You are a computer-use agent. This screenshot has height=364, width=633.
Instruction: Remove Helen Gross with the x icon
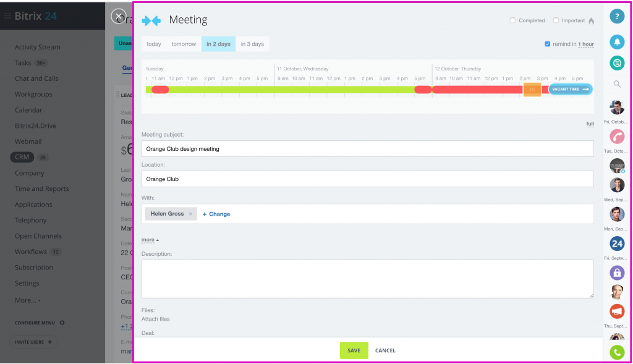tap(190, 214)
